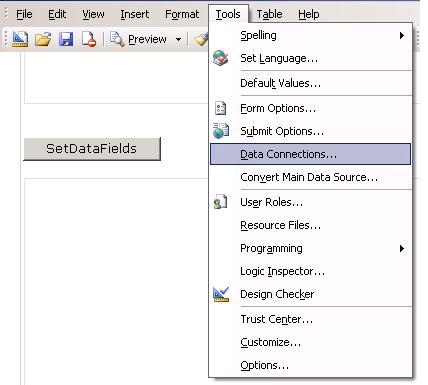Open the Table menu

tap(269, 14)
